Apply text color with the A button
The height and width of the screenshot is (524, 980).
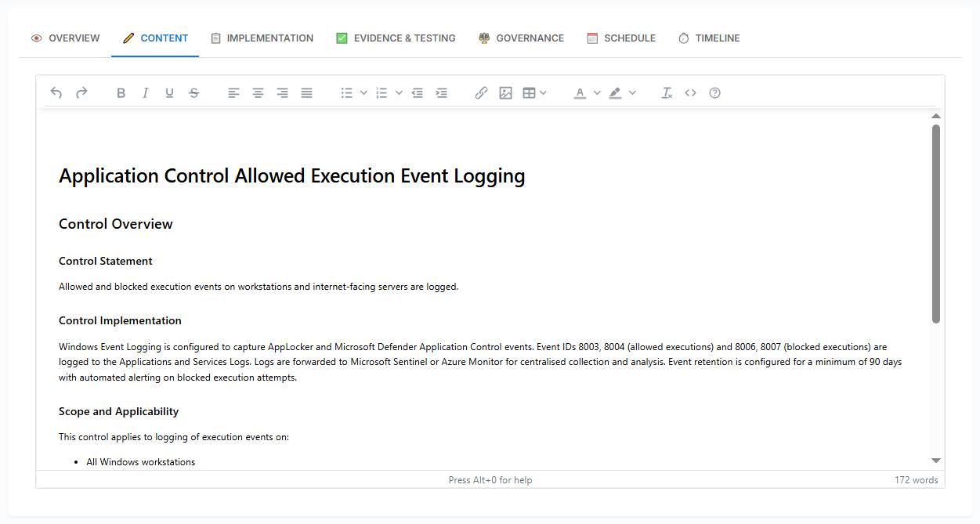(580, 92)
